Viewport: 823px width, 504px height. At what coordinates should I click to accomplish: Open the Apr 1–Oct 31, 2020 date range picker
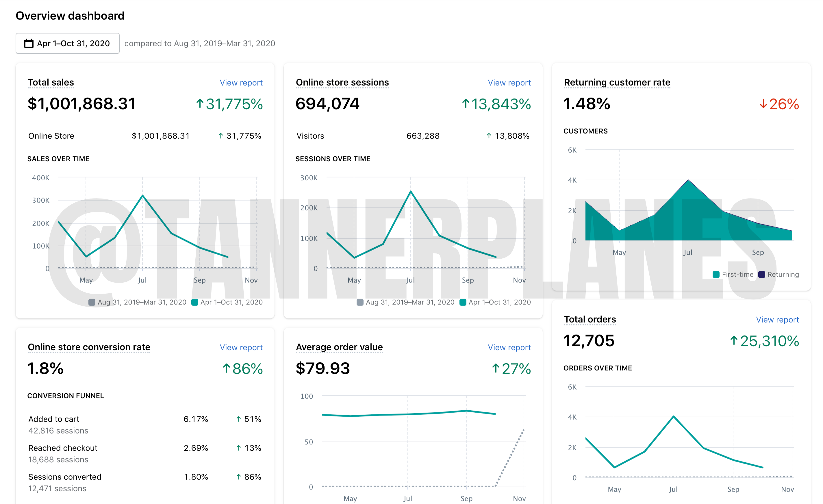point(67,43)
